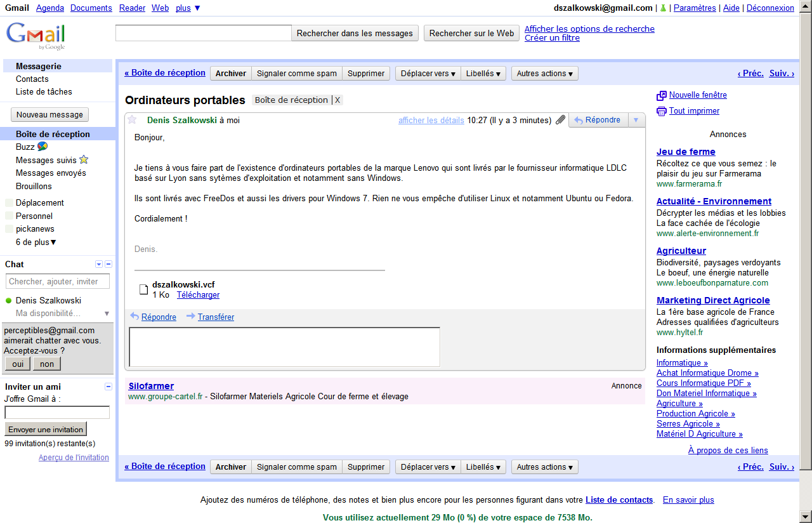
Task: Click bottom Archiver button
Action: pos(231,467)
